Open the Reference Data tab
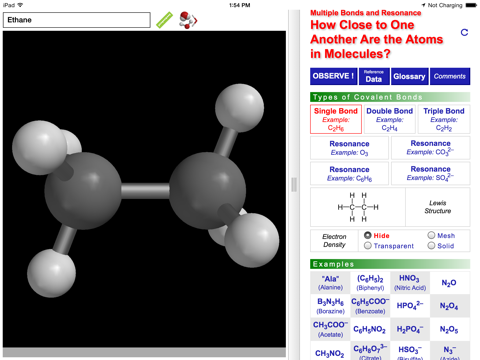 [374, 76]
